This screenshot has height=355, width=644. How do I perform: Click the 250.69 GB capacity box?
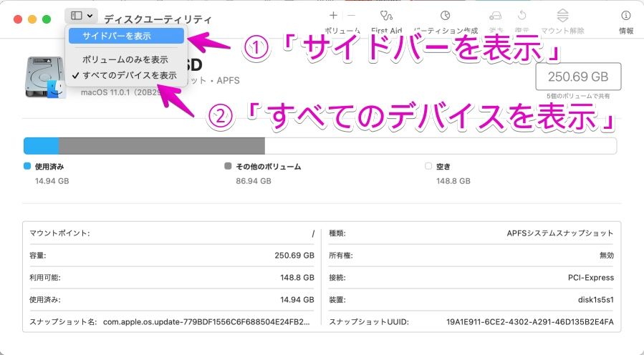point(578,77)
